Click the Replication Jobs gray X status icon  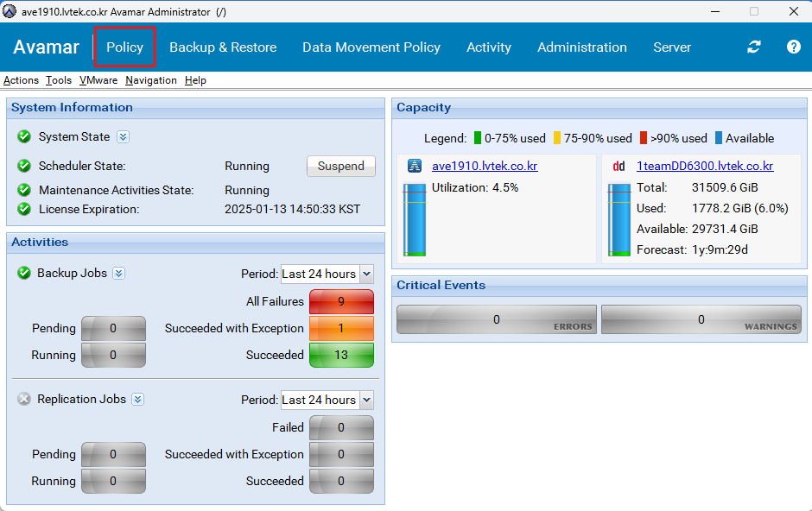click(x=24, y=399)
